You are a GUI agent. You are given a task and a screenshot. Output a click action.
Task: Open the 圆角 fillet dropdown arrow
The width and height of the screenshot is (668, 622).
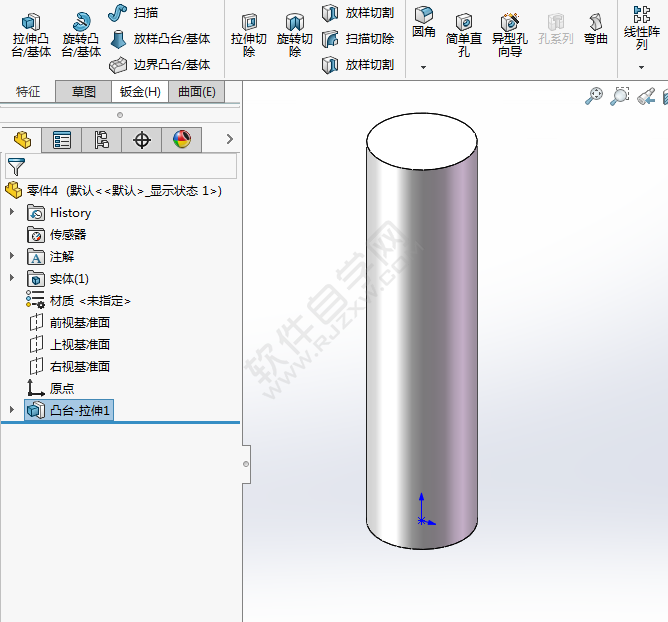click(x=423, y=67)
